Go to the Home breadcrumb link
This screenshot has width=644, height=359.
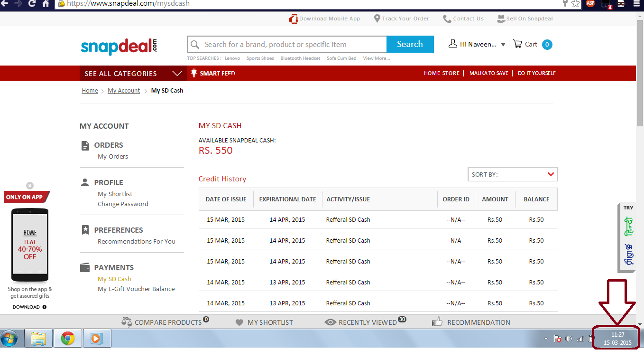pyautogui.click(x=90, y=90)
